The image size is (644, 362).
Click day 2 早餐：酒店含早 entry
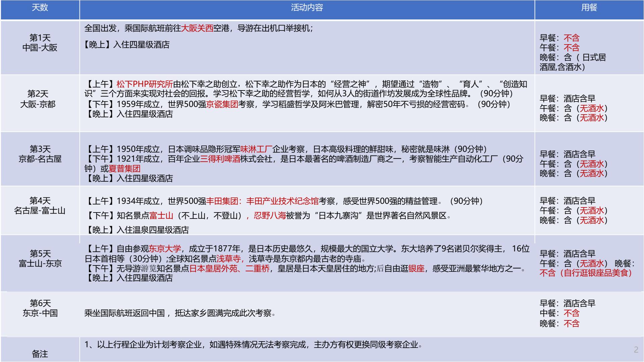[568, 99]
